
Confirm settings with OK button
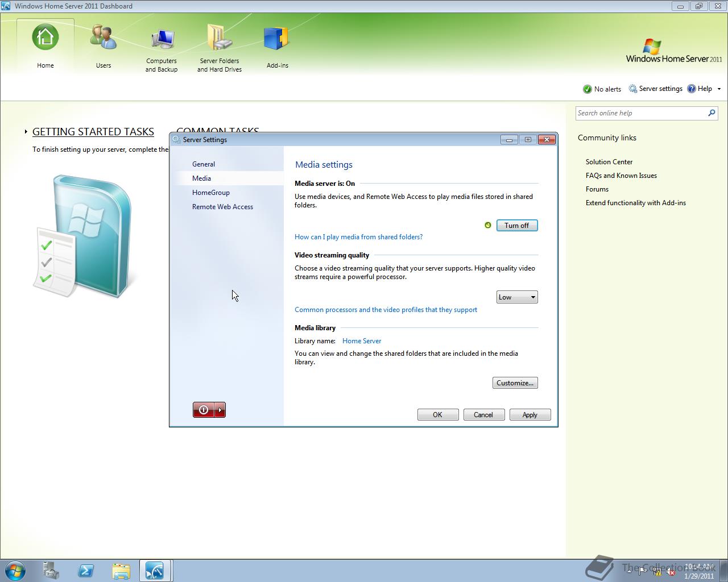[x=438, y=415]
